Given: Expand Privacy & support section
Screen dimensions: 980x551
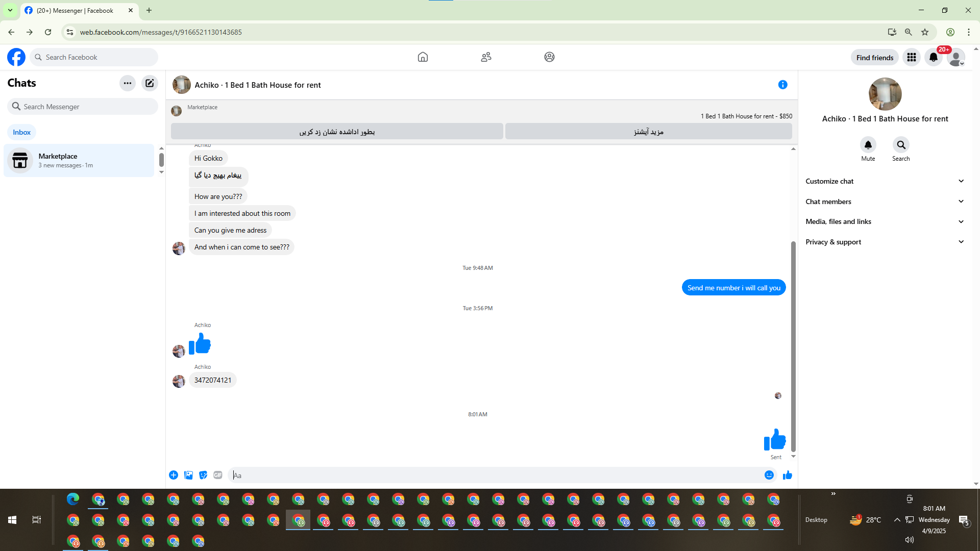Looking at the screenshot, I should point(885,242).
